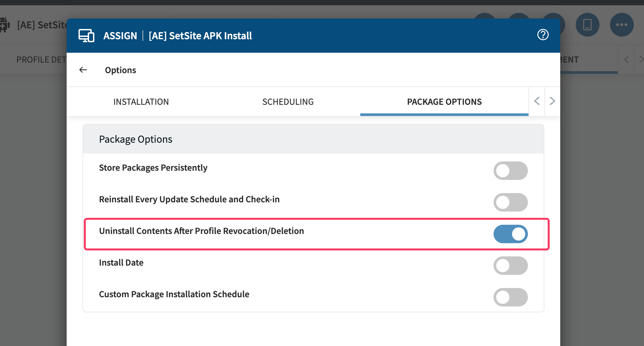Enable Store Packages Persistently toggle

(510, 171)
